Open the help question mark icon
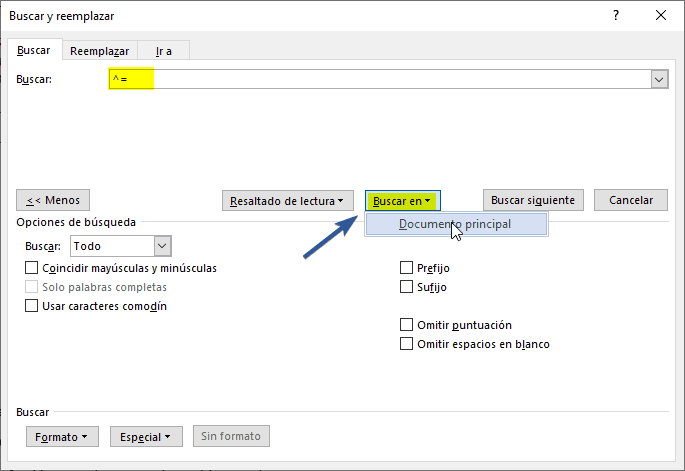 pos(616,16)
